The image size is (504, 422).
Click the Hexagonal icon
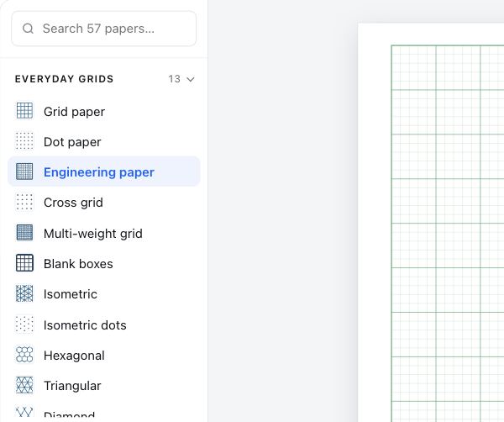coord(24,355)
